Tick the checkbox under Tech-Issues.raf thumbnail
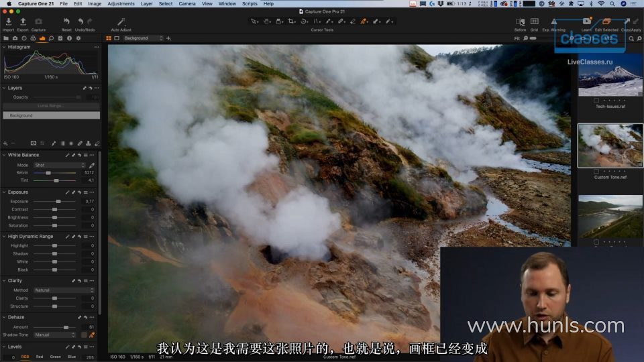This screenshot has width=644, height=362. (x=596, y=101)
